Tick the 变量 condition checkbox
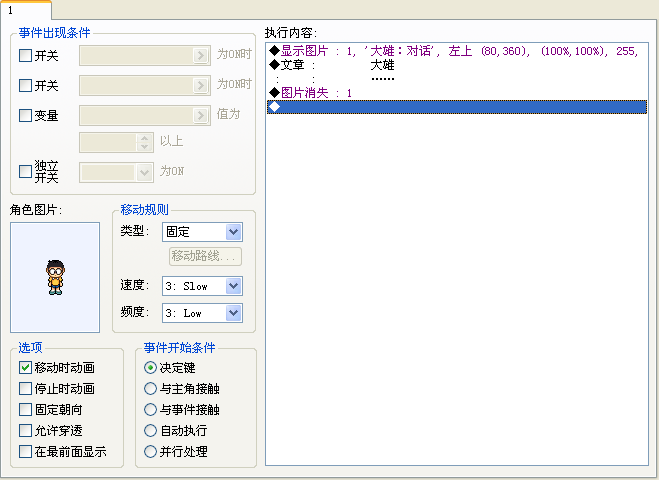The height and width of the screenshot is (480, 659). click(25, 116)
